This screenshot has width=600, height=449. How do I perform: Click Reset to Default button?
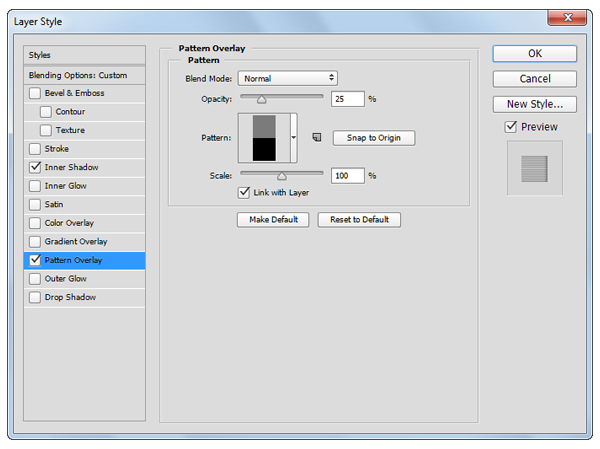[359, 219]
